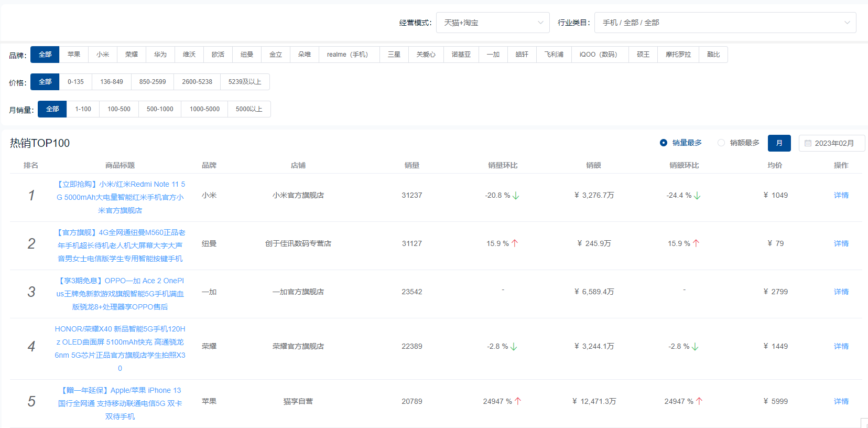This screenshot has width=868, height=428.
Task: Select monthly sales filter 全部
Action: pos(52,109)
